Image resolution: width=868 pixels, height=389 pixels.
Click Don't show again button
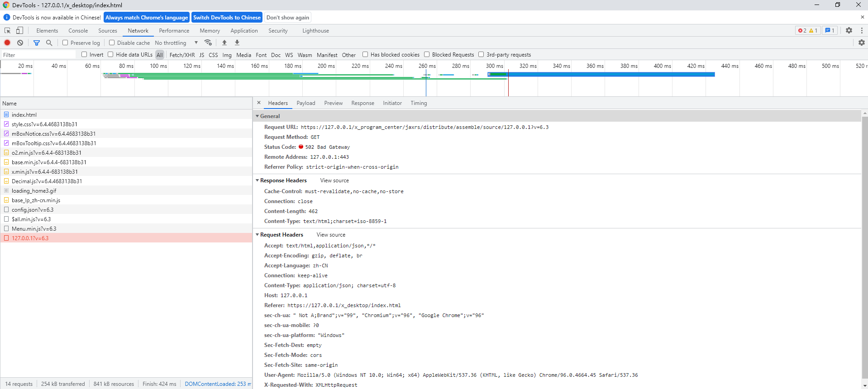[288, 18]
